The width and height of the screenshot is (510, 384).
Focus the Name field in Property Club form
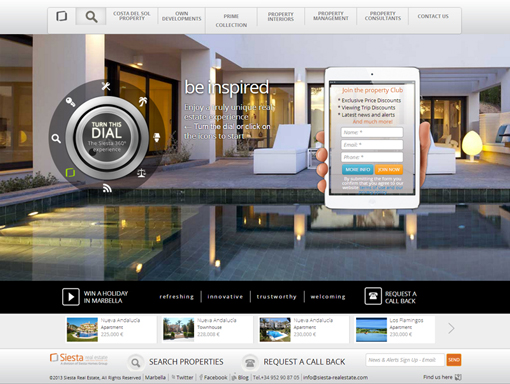tap(372, 132)
